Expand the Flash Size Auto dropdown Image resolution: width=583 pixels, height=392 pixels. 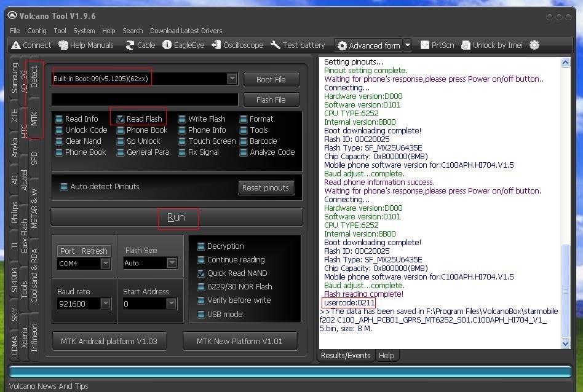(x=172, y=263)
